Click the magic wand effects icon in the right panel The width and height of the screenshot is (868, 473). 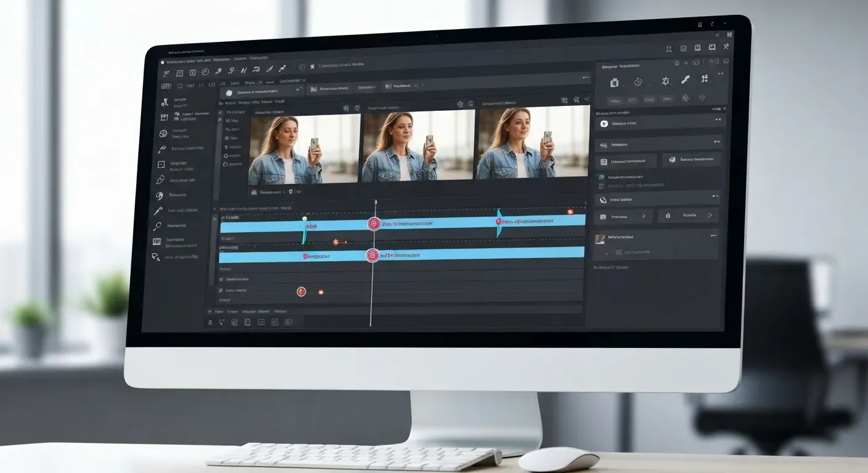coord(666,82)
